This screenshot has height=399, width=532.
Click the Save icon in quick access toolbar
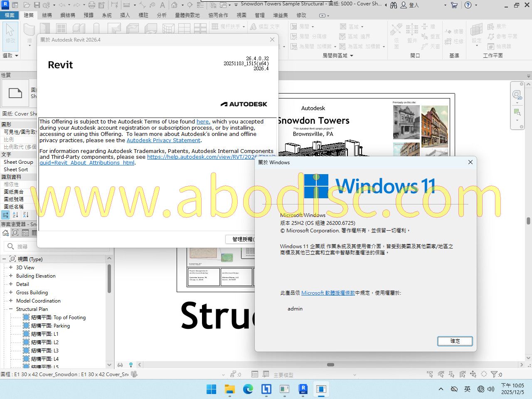(37, 5)
